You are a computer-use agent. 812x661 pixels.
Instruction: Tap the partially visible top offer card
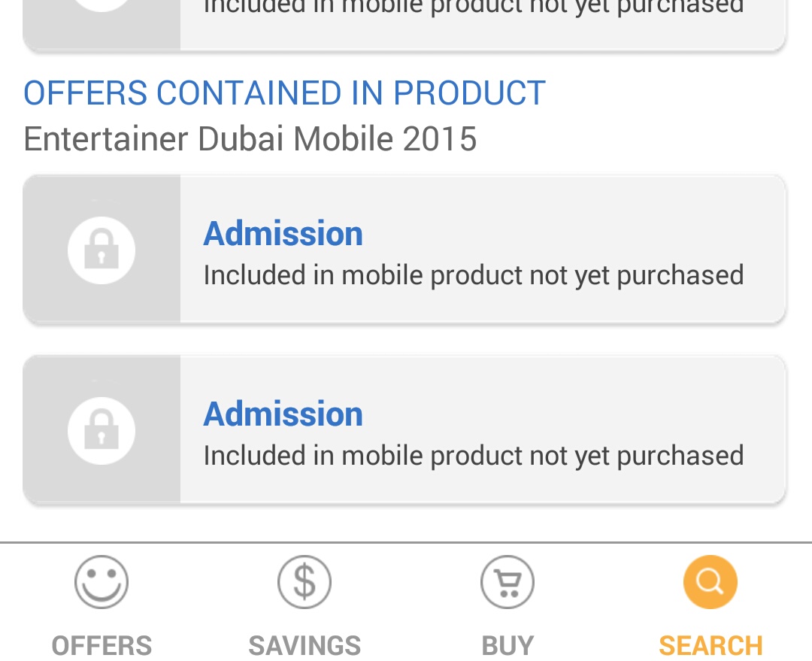coord(404,24)
